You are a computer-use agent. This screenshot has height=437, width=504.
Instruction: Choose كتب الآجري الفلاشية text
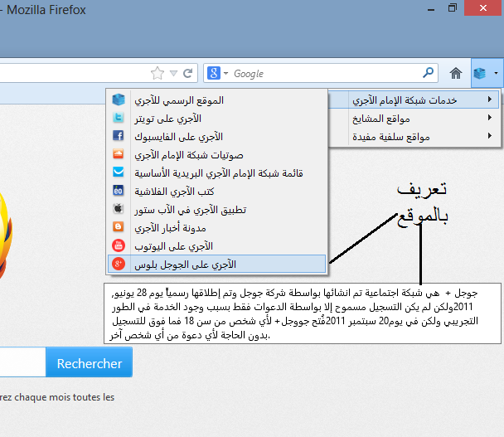[x=174, y=192]
